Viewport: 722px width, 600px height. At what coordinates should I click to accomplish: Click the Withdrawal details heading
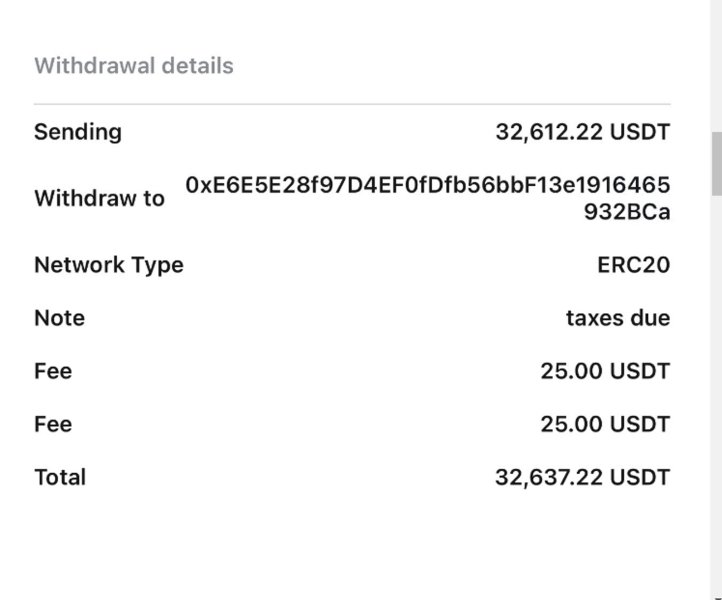(x=133, y=66)
